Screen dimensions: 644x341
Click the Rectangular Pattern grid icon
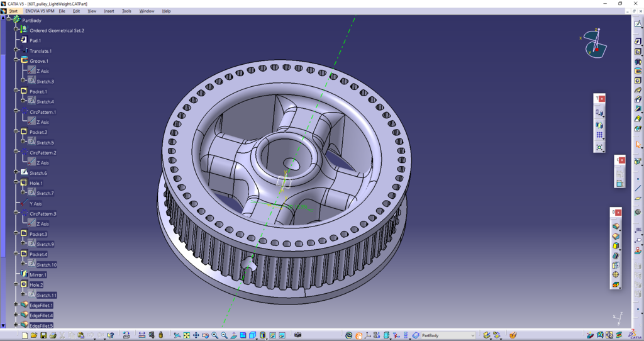click(x=599, y=135)
